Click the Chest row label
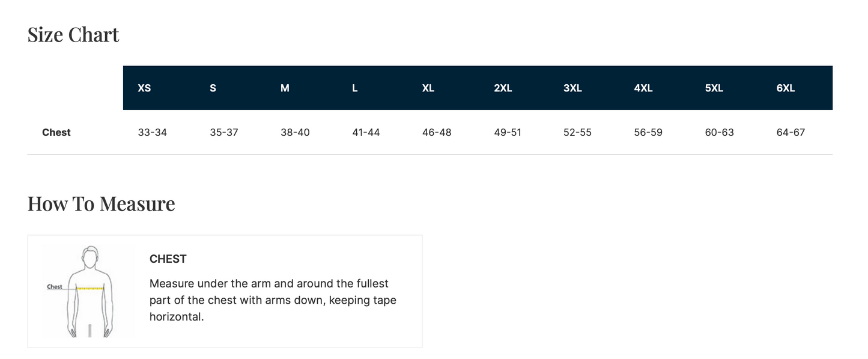The image size is (868, 359). (56, 132)
